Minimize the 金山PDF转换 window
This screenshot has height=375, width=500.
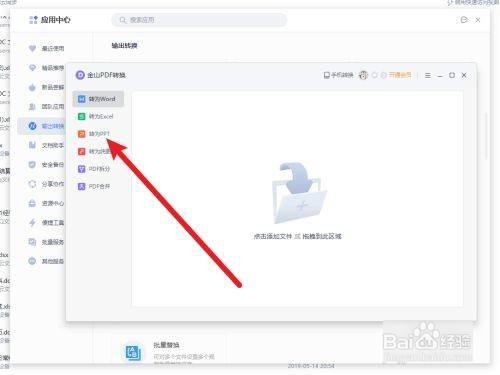point(440,76)
